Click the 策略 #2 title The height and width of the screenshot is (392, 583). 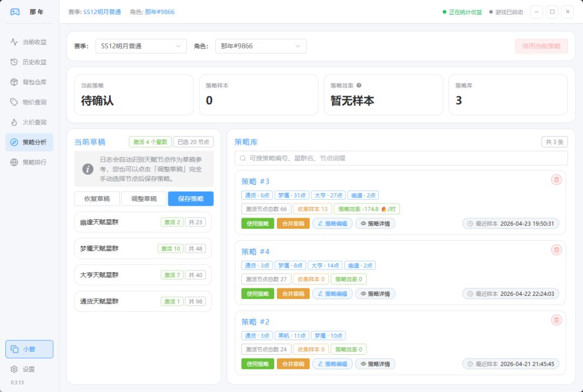tap(255, 322)
